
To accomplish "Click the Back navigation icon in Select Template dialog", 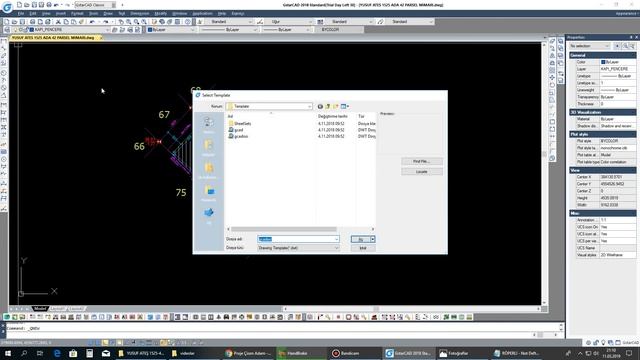I will coord(320,107).
